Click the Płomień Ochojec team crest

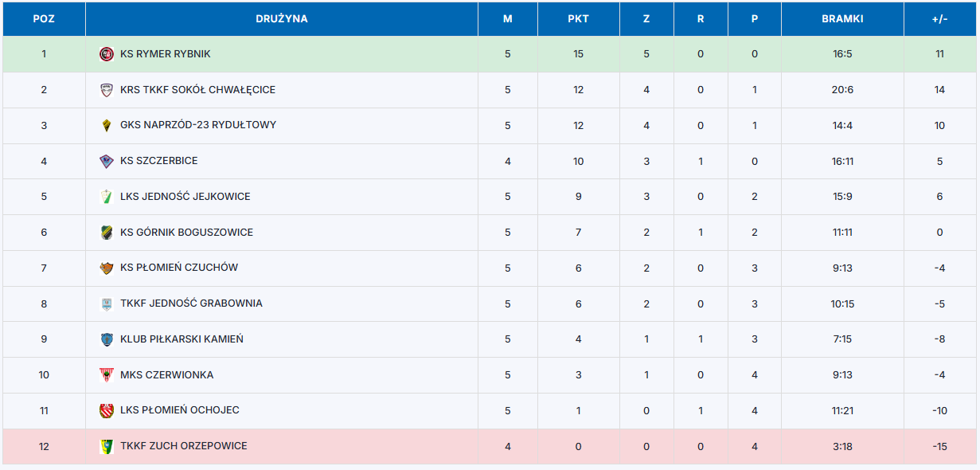point(107,410)
